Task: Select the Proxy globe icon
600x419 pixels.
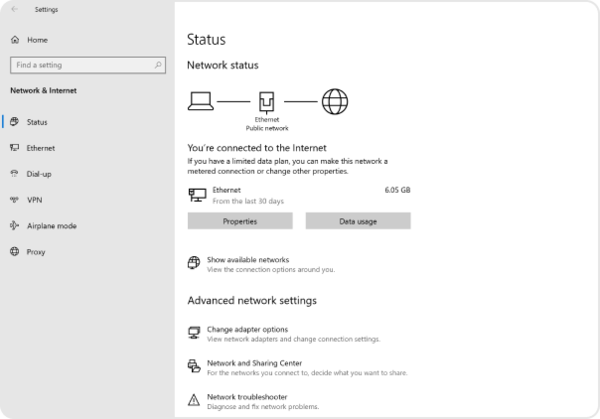Action: point(14,252)
